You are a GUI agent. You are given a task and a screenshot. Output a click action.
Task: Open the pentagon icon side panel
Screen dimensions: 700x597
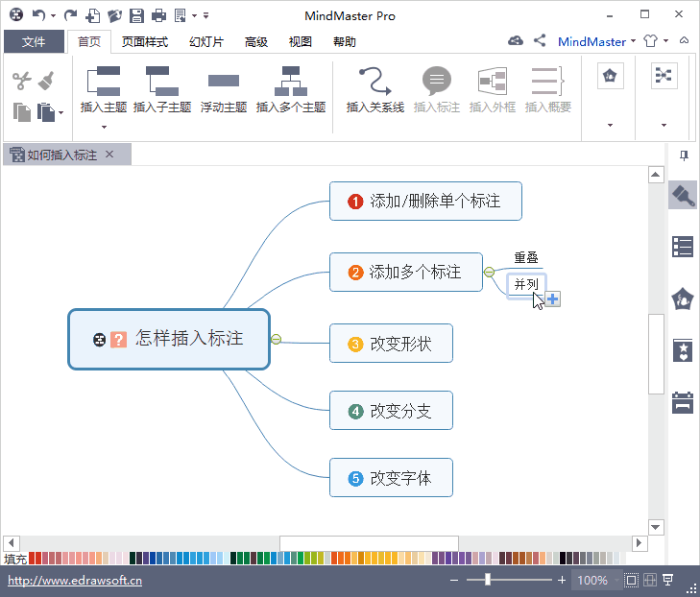(x=683, y=298)
